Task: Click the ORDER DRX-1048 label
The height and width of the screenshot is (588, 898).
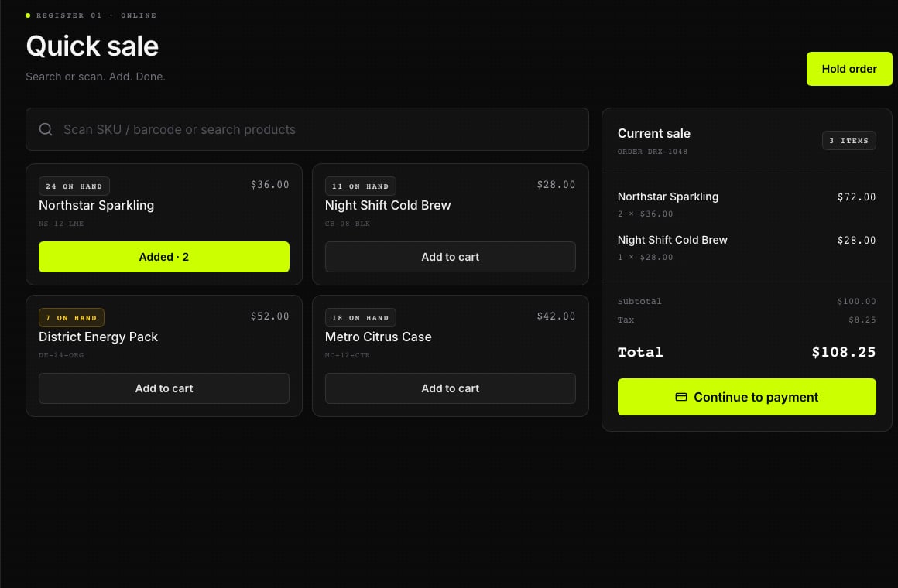Action: point(653,152)
